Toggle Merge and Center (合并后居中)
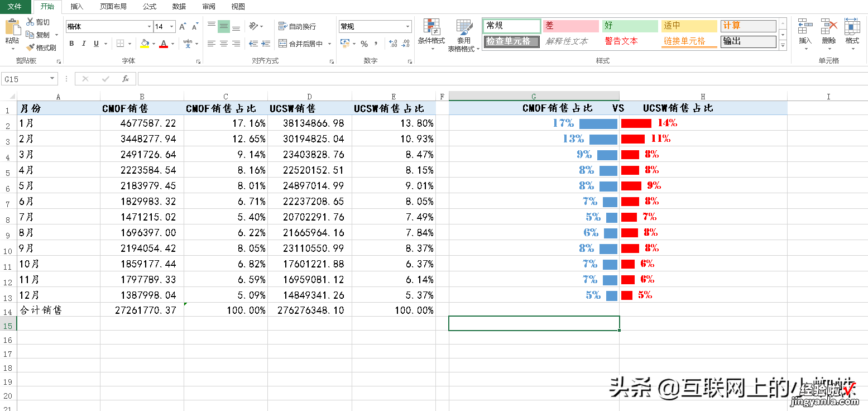Viewport: 868px width, 411px height. pos(300,44)
